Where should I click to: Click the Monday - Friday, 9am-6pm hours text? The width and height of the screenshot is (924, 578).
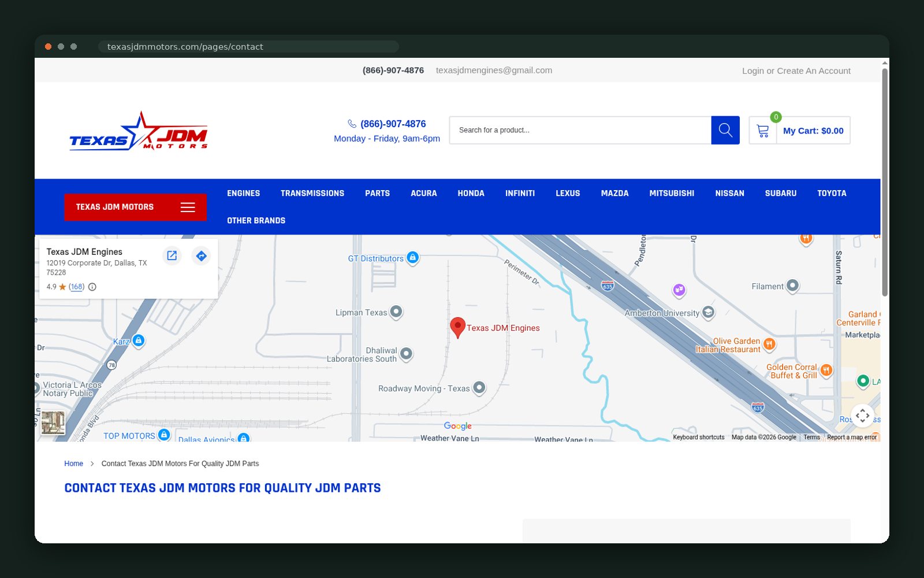(x=387, y=138)
